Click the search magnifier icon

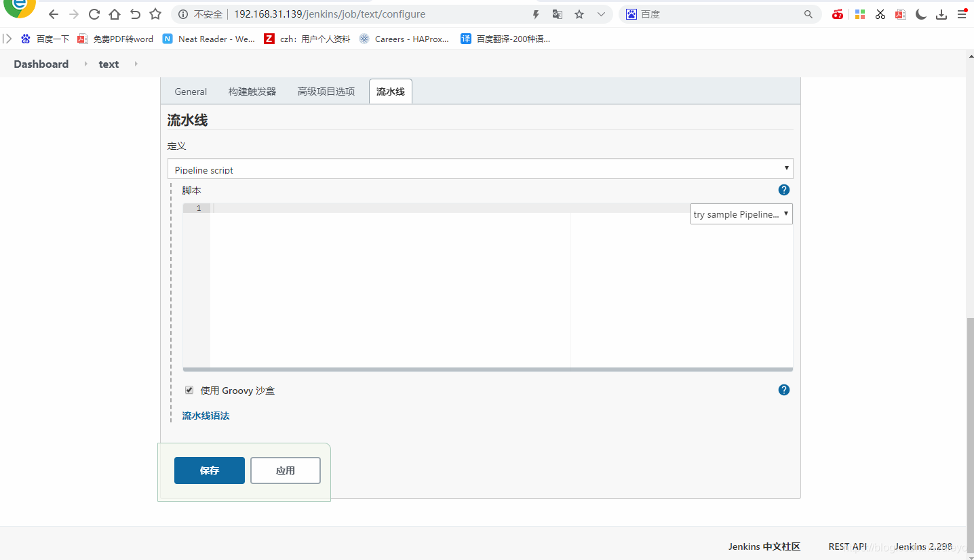pos(808,14)
